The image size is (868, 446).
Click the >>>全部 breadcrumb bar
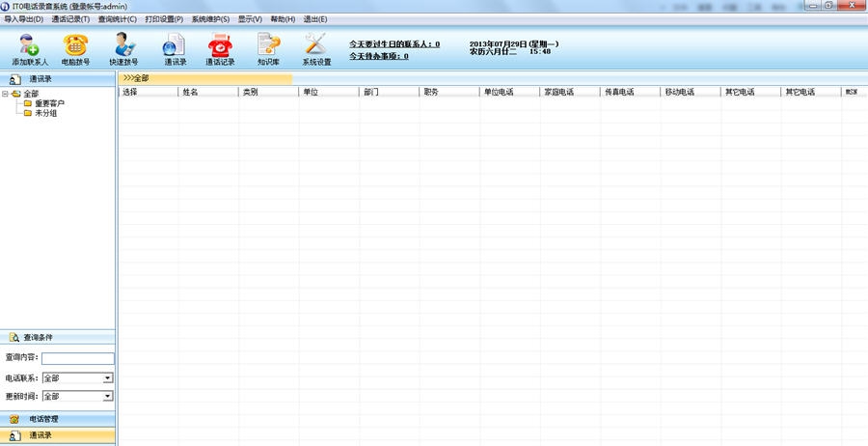coord(205,78)
